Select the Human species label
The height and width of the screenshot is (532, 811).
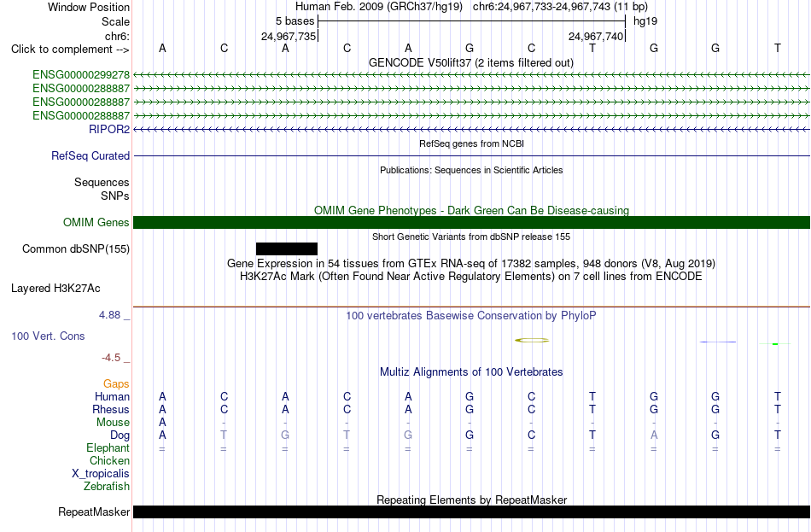tap(112, 396)
